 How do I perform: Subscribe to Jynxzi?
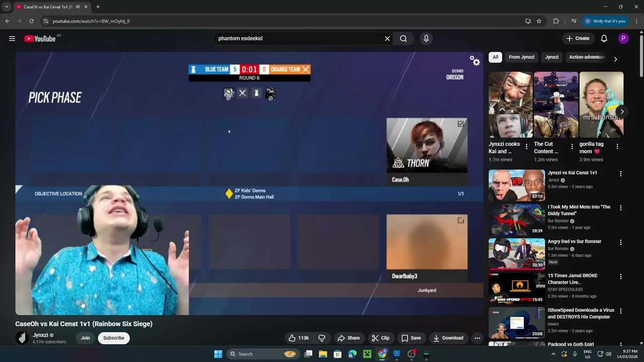pyautogui.click(x=114, y=338)
